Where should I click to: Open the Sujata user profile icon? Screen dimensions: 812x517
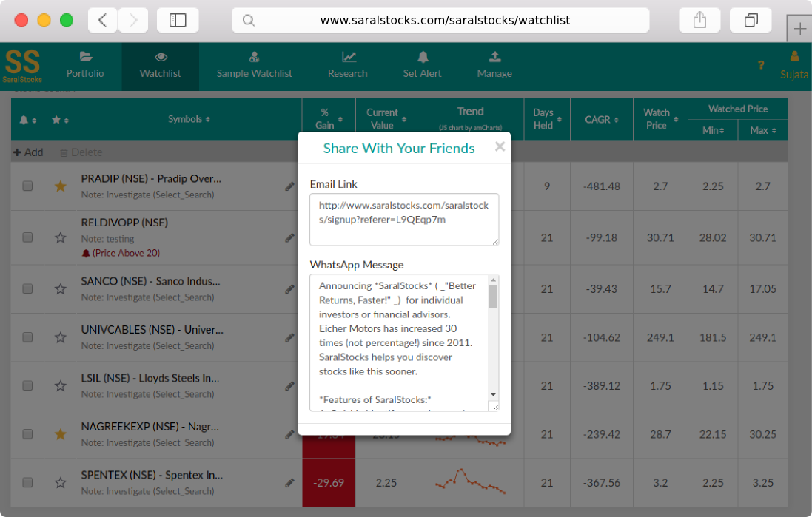tap(794, 65)
